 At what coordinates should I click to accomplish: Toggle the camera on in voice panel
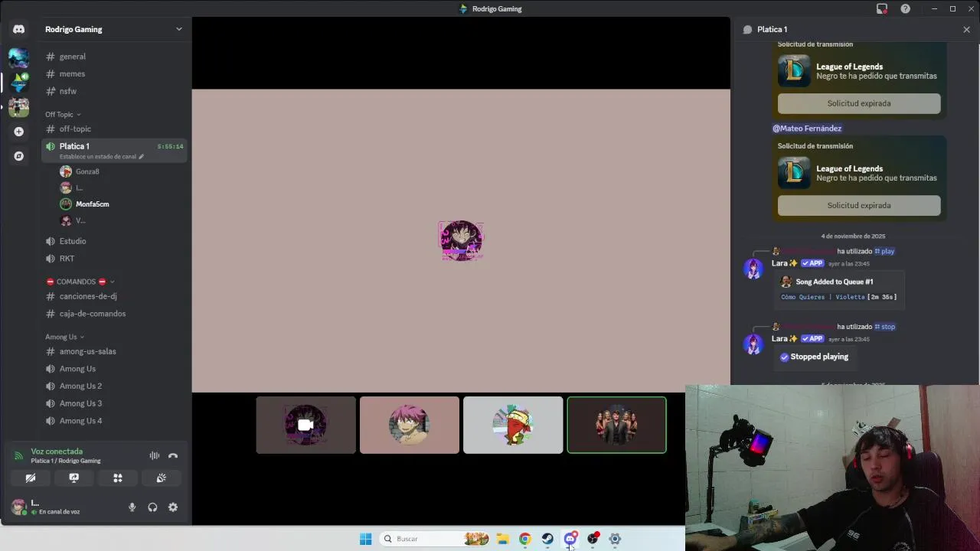point(31,478)
